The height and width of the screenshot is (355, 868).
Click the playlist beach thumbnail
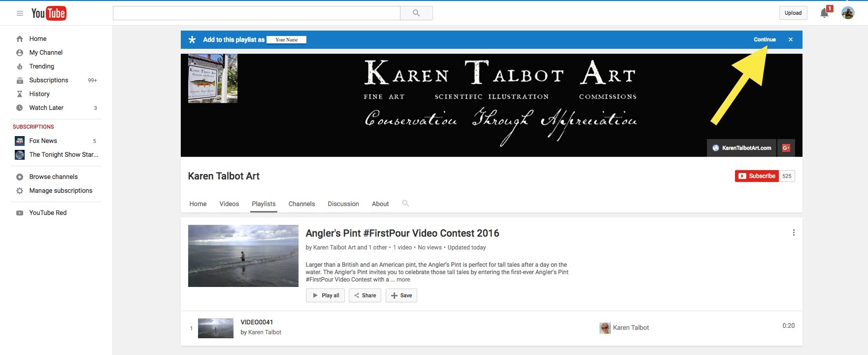[x=243, y=256]
